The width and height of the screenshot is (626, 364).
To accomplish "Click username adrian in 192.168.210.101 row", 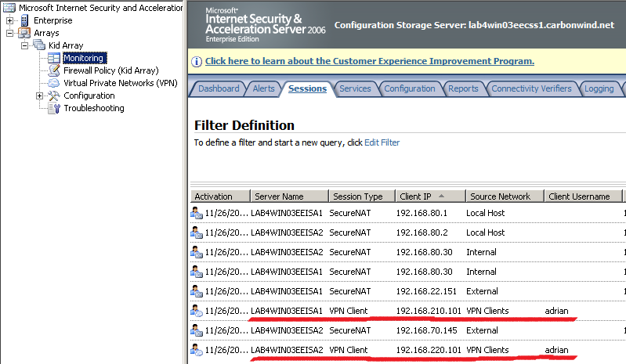I will click(x=556, y=311).
